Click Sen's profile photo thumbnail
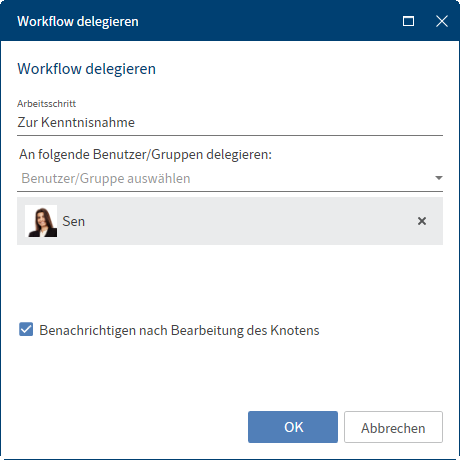Viewport: 460px width, 460px height. tap(41, 221)
